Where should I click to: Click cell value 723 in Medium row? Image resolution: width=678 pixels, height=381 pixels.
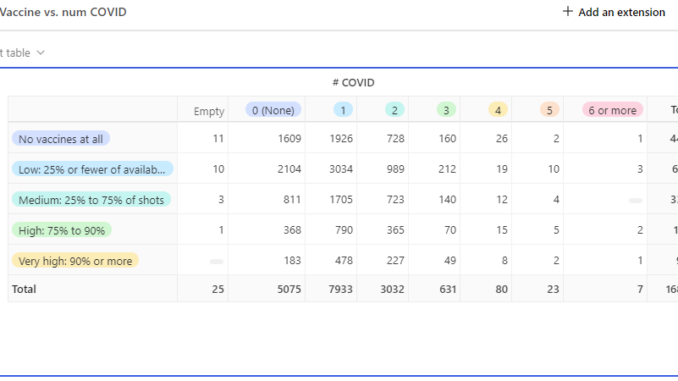(396, 199)
